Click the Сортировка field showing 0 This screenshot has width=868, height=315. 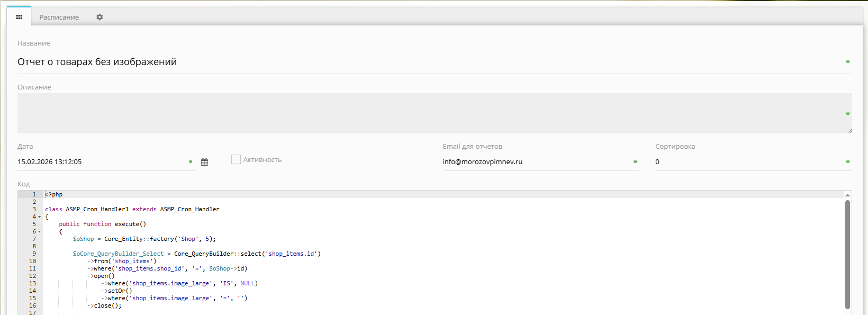point(746,162)
